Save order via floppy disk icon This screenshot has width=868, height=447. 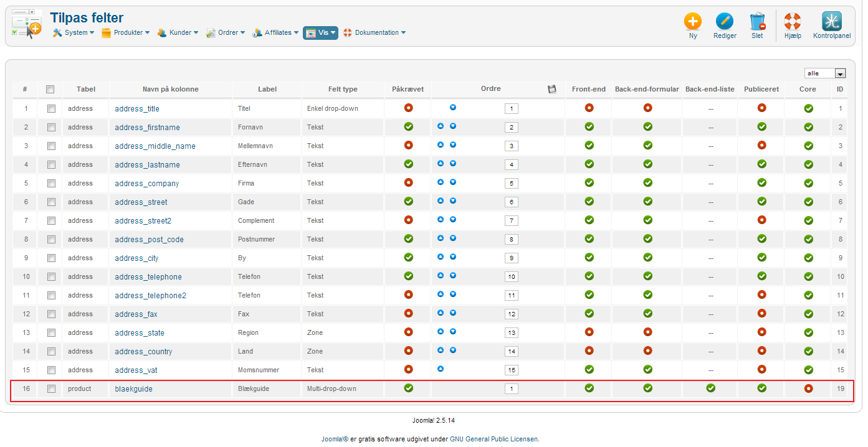point(551,89)
